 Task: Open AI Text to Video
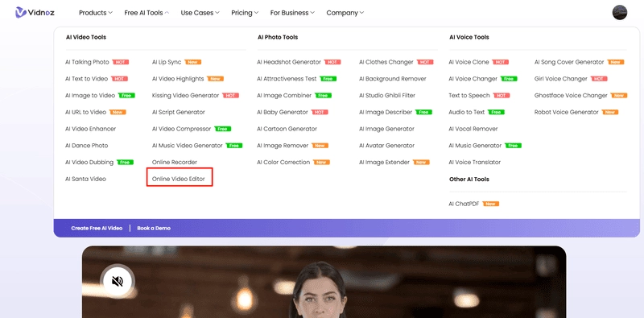click(86, 78)
